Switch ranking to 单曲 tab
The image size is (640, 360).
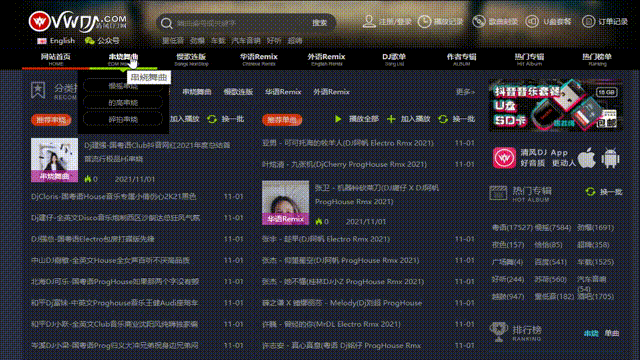click(x=611, y=333)
